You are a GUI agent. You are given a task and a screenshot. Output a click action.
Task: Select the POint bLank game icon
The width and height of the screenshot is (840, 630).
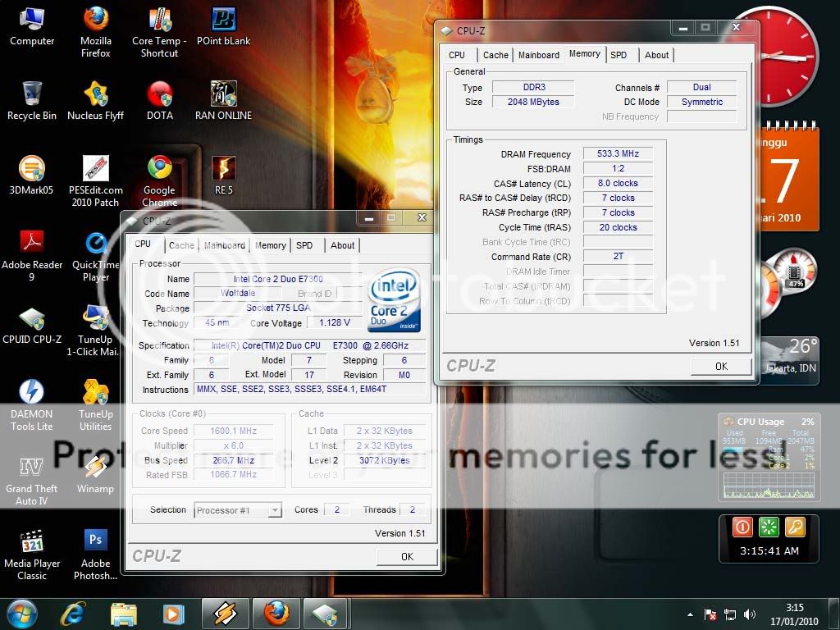(x=223, y=27)
